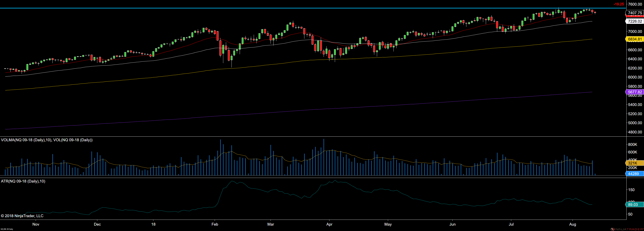This screenshot has width=644, height=231.
Task: Open the NQ 09-18 Daily chart tab
Action: point(7,229)
